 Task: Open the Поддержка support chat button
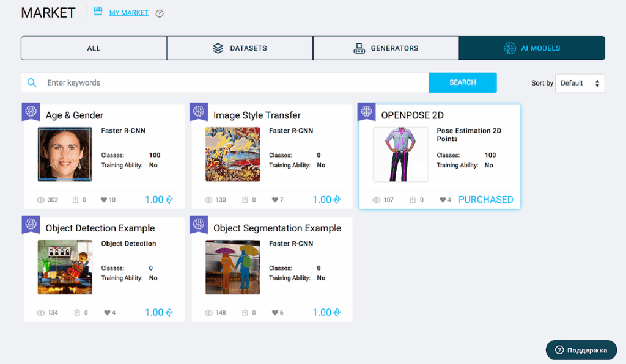(x=581, y=350)
